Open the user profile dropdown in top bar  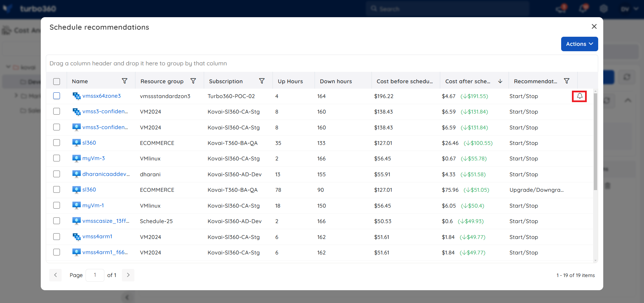[x=630, y=9]
